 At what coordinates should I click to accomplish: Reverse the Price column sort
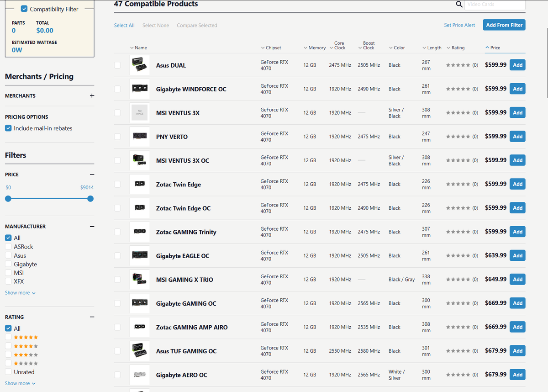[x=493, y=48]
